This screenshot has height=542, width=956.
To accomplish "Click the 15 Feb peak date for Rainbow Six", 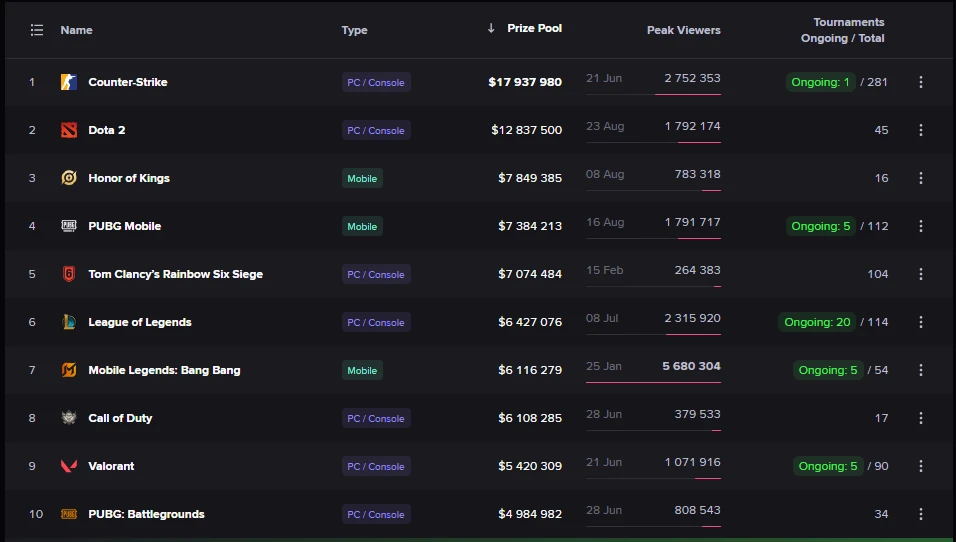I will click(x=604, y=270).
